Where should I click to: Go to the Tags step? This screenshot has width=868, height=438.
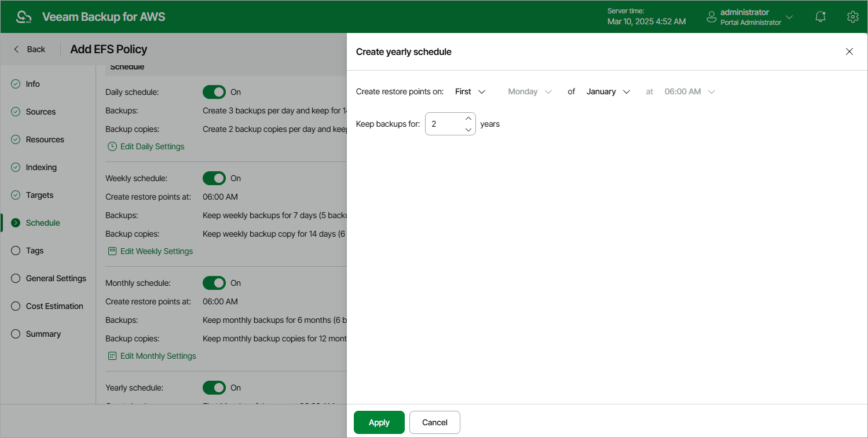click(x=35, y=251)
